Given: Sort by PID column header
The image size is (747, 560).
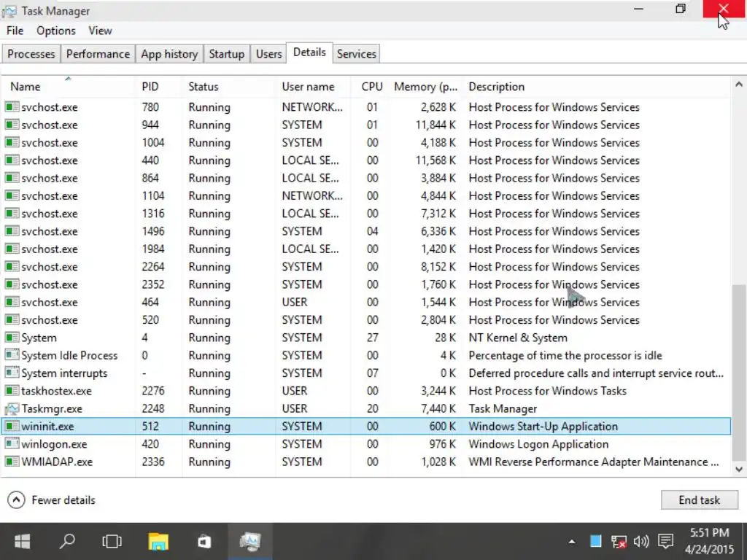Looking at the screenshot, I should 159,86.
